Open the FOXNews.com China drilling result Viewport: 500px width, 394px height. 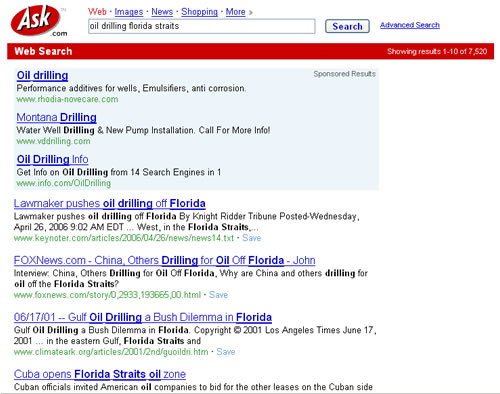pos(165,260)
